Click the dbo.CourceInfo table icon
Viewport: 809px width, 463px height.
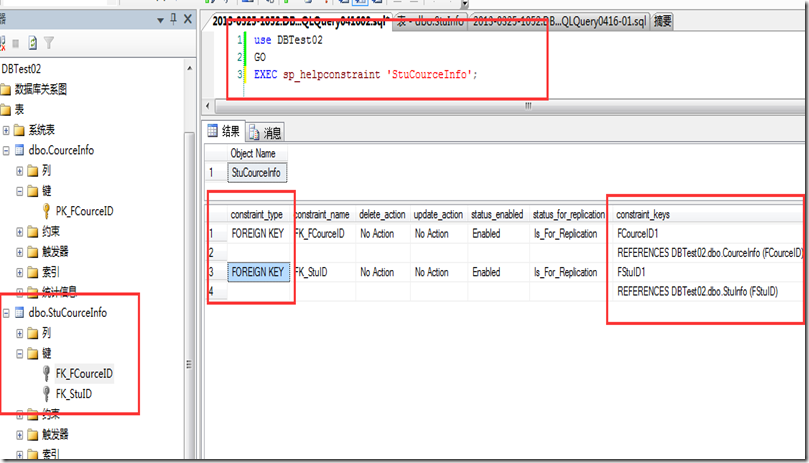pos(20,150)
